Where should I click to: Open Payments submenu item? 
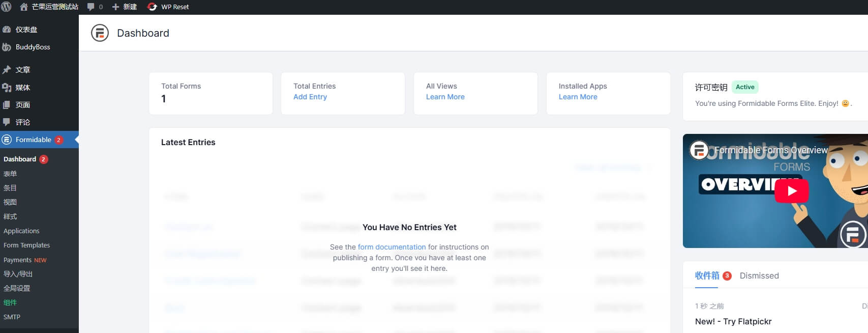click(18, 260)
